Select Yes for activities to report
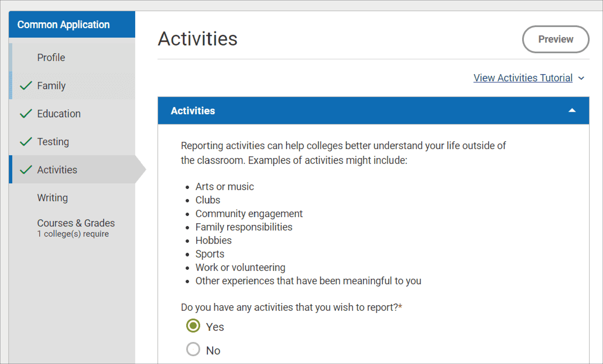This screenshot has height=364, width=603. [193, 326]
